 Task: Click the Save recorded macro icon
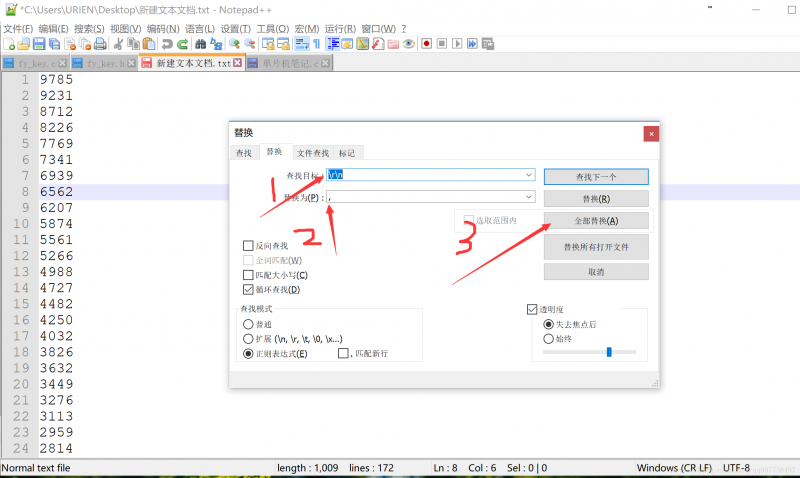click(x=488, y=44)
